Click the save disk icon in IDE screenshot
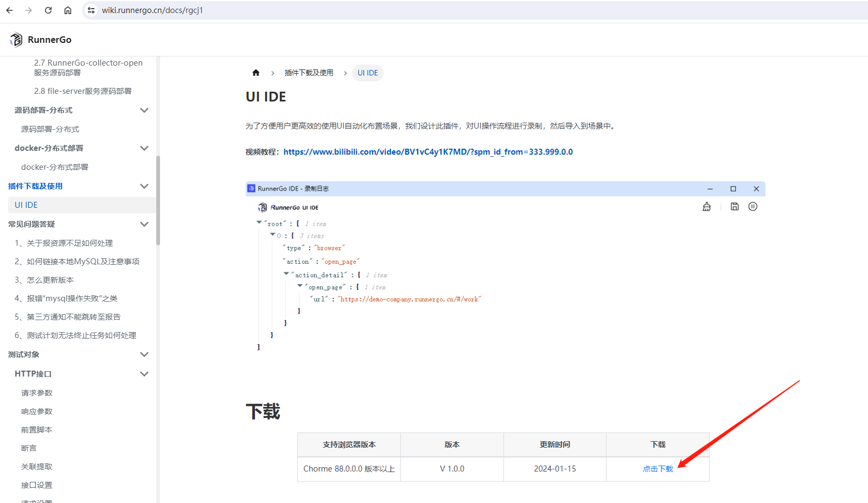The height and width of the screenshot is (503, 868). tap(735, 206)
